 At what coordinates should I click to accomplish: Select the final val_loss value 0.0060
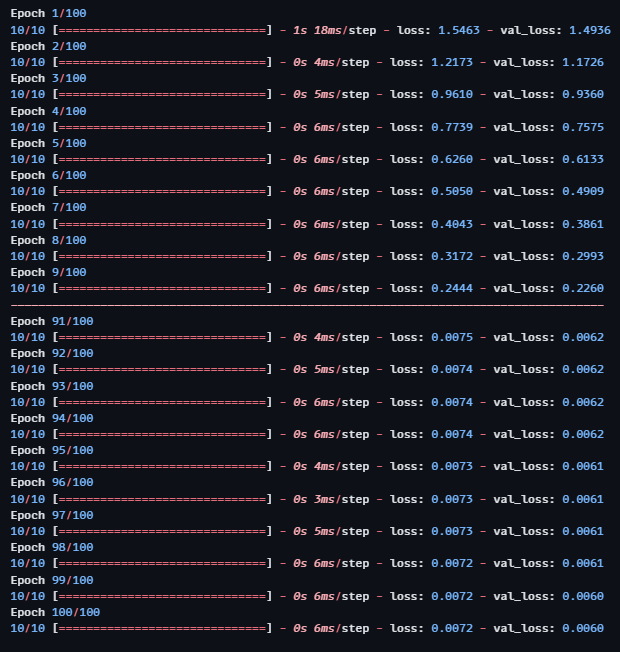coord(583,628)
